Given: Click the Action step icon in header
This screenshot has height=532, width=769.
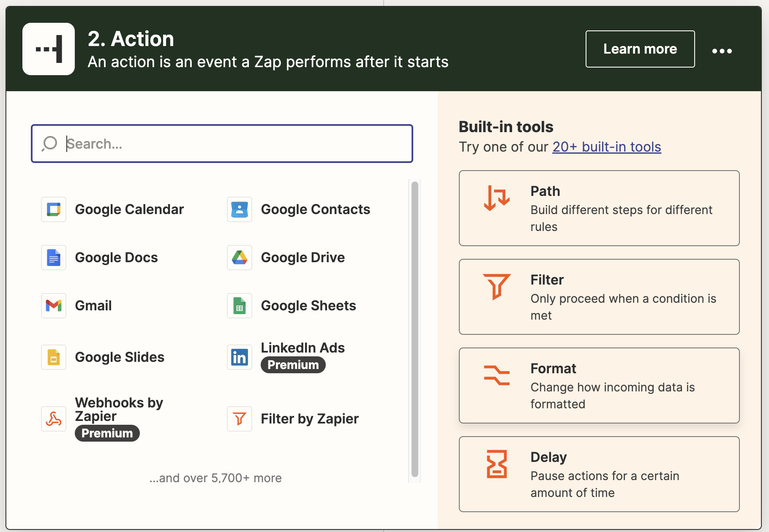Looking at the screenshot, I should (49, 49).
